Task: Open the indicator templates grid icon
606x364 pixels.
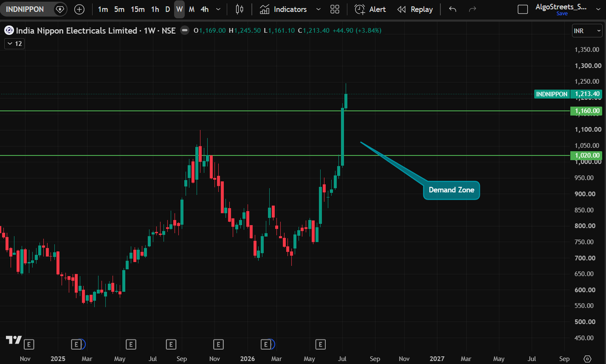Action: (x=334, y=9)
